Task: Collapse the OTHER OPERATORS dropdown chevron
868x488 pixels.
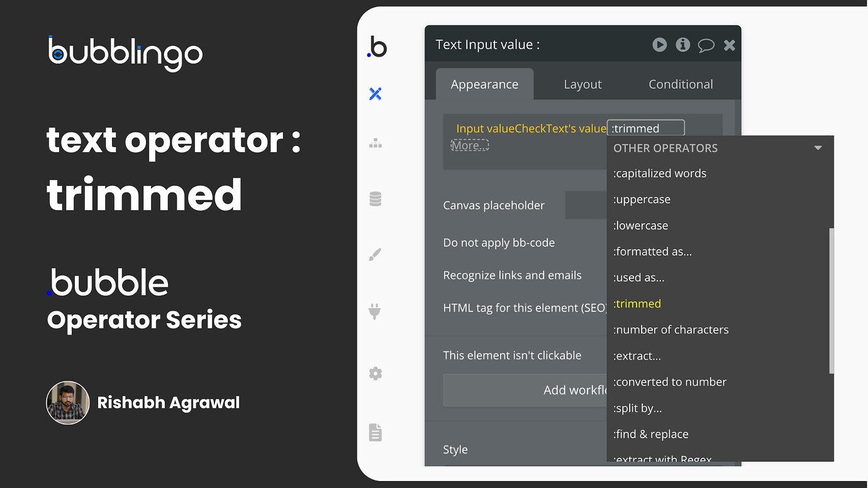Action: pyautogui.click(x=818, y=147)
